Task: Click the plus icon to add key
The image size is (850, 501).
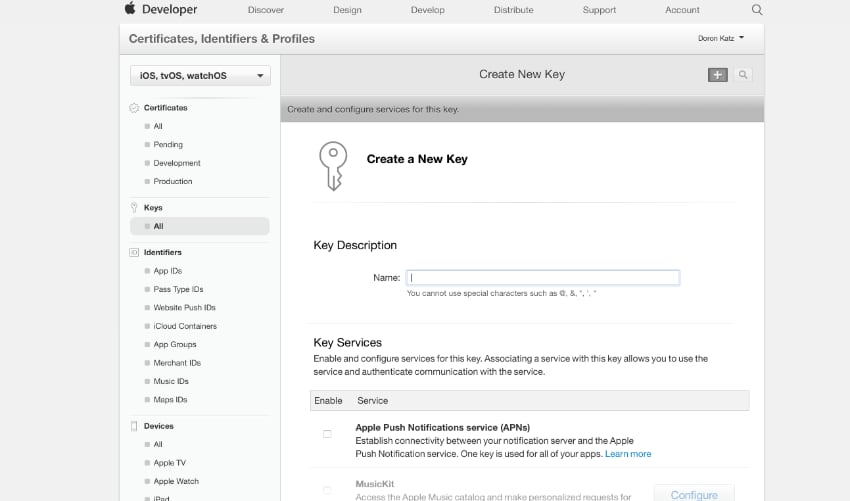Action: 718,75
